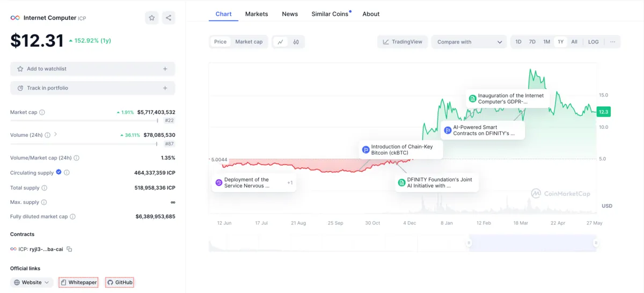644x293 pixels.
Task: Open the Markets tab
Action: (x=257, y=14)
